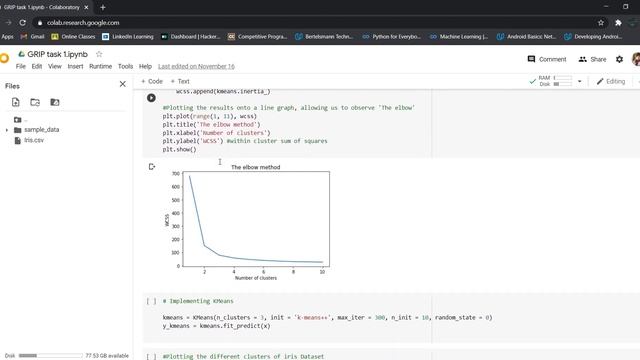Click the disk usage bar at bottom
The height and width of the screenshot is (360, 640).
pos(51,356)
